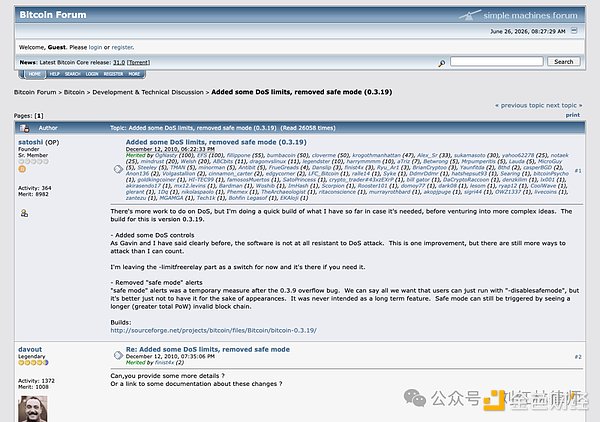Click the bold topic title breadcrumb
Screen dimensions: 600x422
tap(302, 92)
